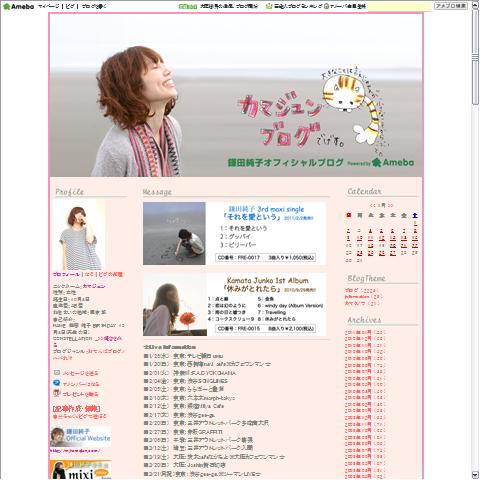Click the envelope send-message icon

57,373
